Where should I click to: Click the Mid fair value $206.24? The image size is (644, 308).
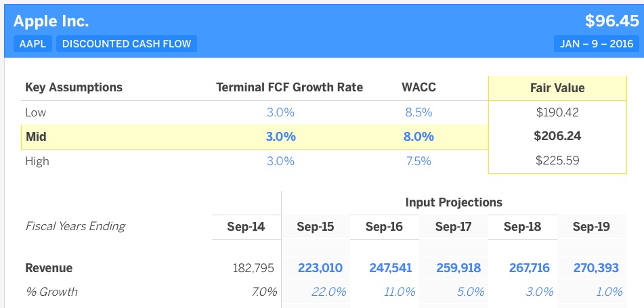pyautogui.click(x=557, y=136)
